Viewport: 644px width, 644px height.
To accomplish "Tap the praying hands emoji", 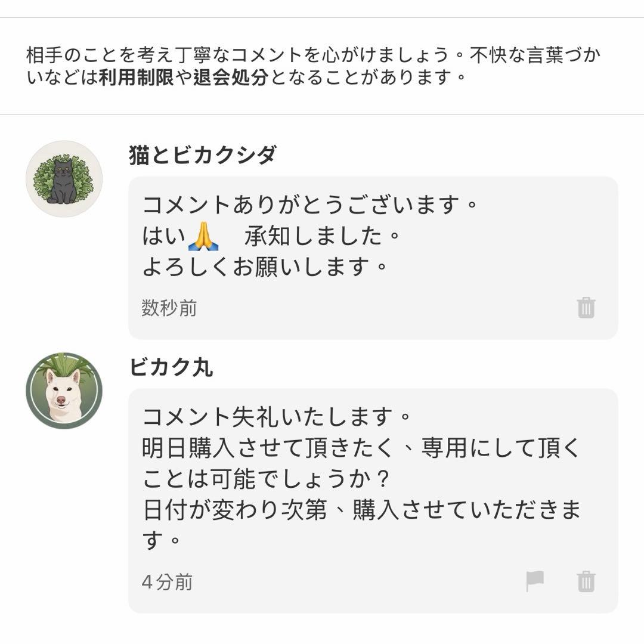I will click(x=203, y=237).
